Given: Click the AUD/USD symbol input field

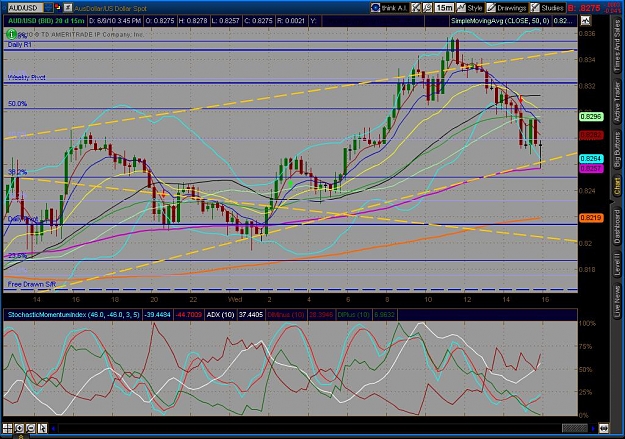Looking at the screenshot, I should [x=26, y=8].
